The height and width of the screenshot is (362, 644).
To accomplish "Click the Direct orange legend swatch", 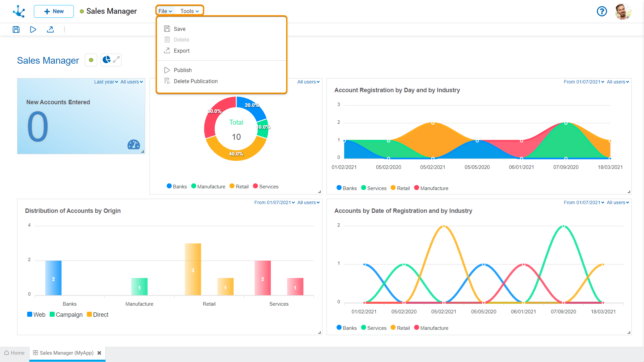I will pos(89,314).
